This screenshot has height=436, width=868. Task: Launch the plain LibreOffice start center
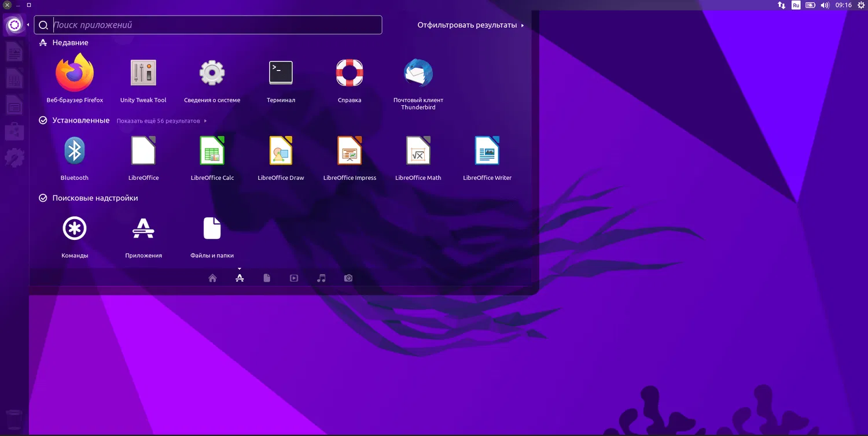pos(144,150)
